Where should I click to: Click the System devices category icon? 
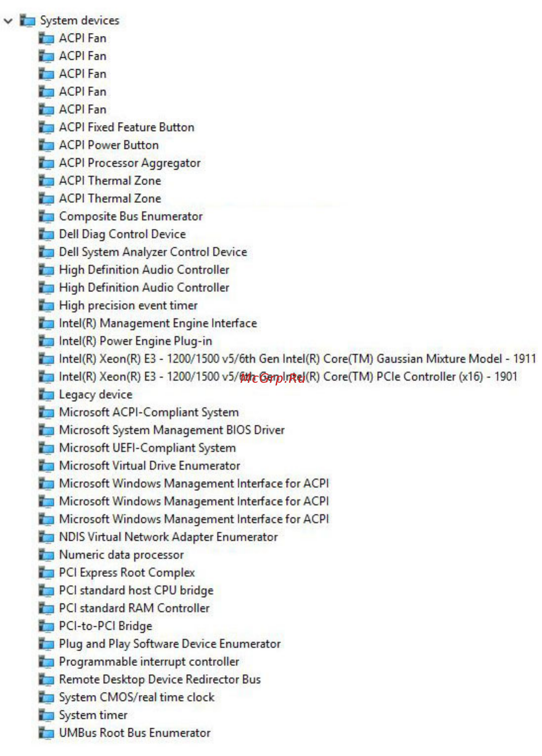click(27, 20)
